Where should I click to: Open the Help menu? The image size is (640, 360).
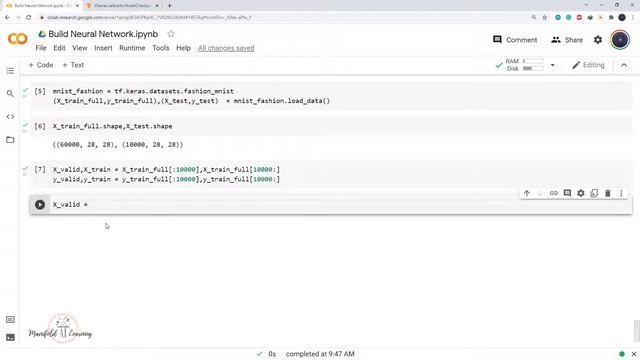click(183, 48)
